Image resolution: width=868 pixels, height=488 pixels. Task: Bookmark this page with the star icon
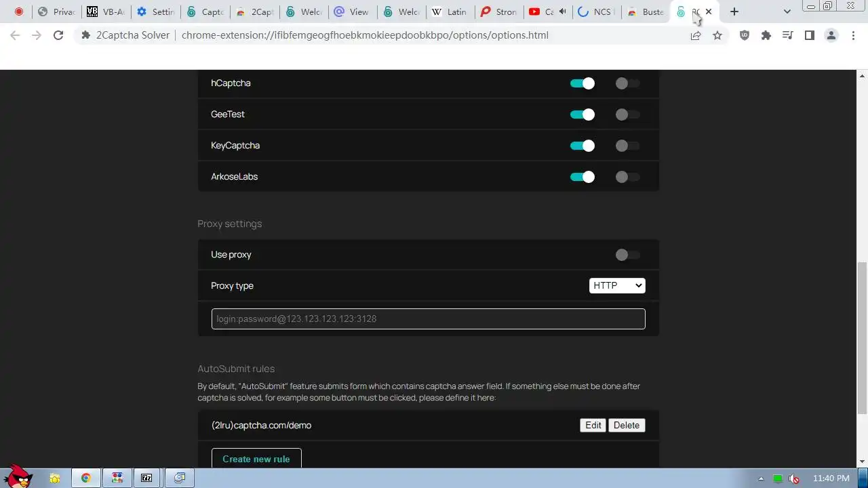click(717, 35)
